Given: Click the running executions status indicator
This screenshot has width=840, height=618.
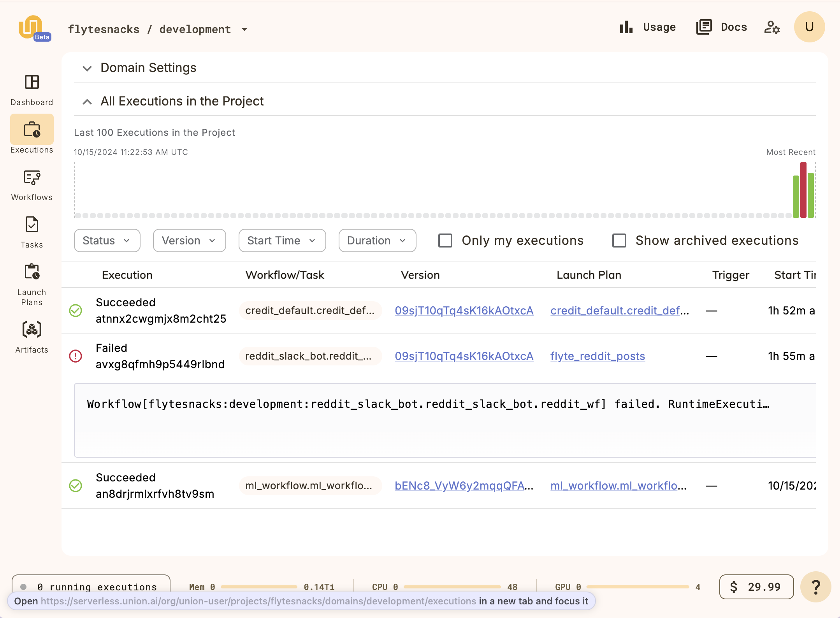Looking at the screenshot, I should (x=91, y=587).
